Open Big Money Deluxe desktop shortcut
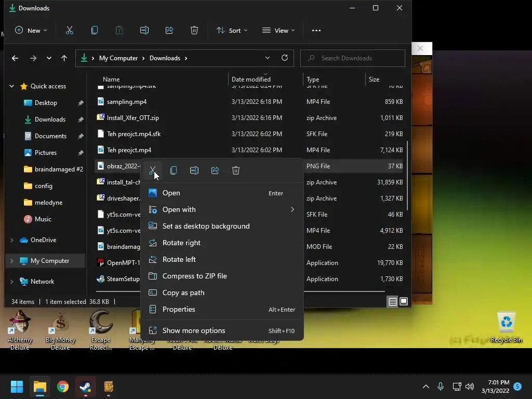Screen dimensions: 532x399 (60, 330)
